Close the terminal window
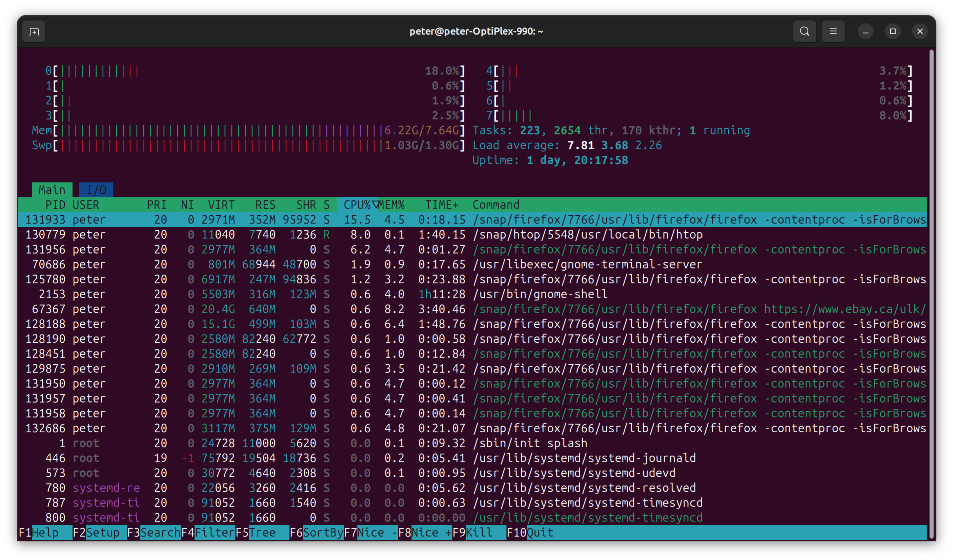Viewport: 953px width, 560px height. point(920,31)
